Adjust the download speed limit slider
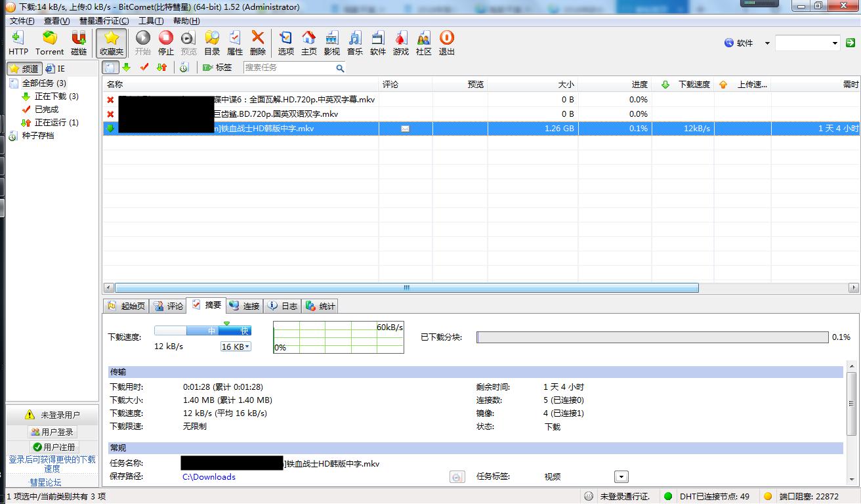Viewport: 861px width, 504px height. pyautogui.click(x=226, y=330)
